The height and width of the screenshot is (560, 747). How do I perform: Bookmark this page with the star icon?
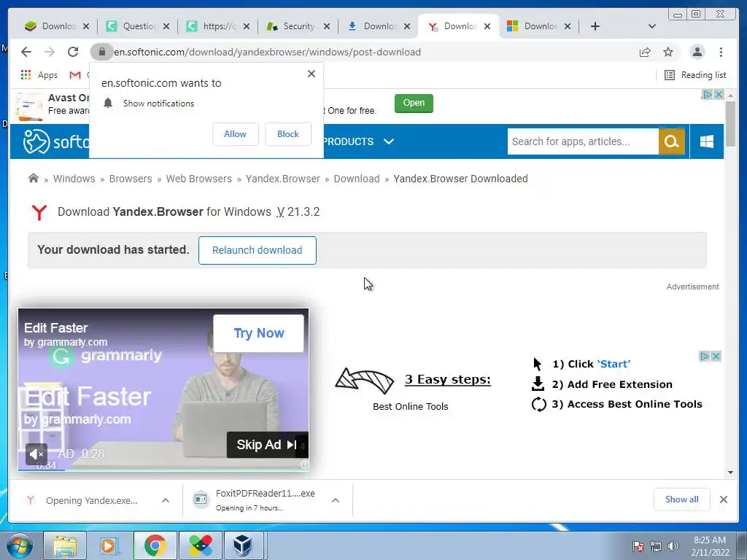(x=668, y=52)
